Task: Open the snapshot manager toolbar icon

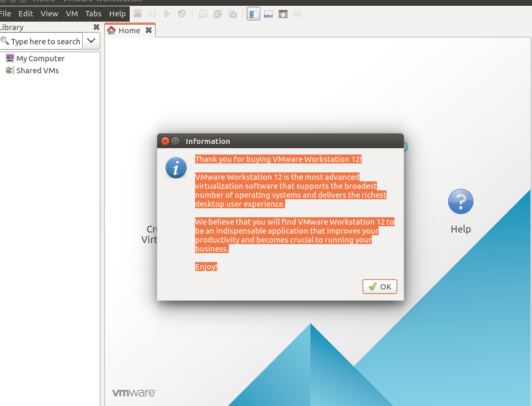Action: (x=233, y=14)
